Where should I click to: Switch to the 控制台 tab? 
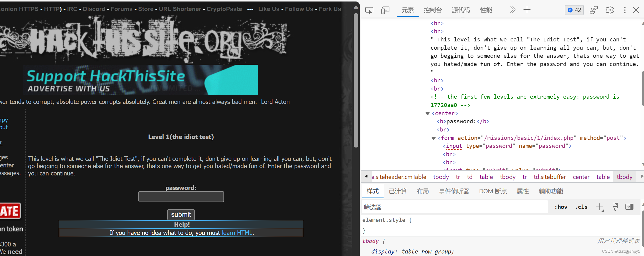433,10
